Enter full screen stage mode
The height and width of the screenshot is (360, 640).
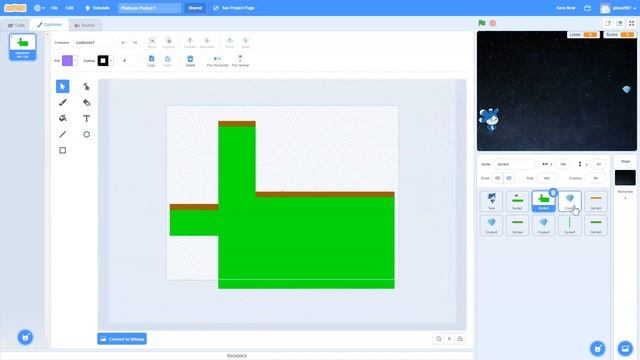click(631, 23)
